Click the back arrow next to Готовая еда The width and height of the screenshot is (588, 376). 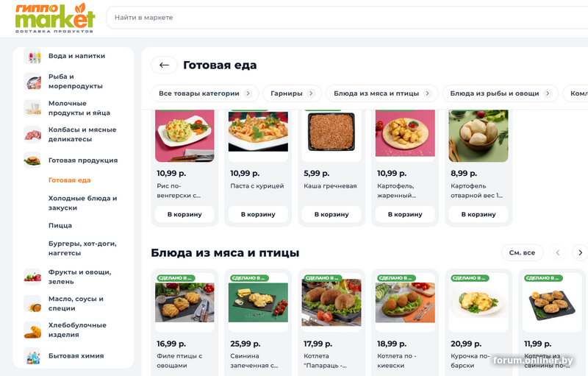[x=164, y=65]
